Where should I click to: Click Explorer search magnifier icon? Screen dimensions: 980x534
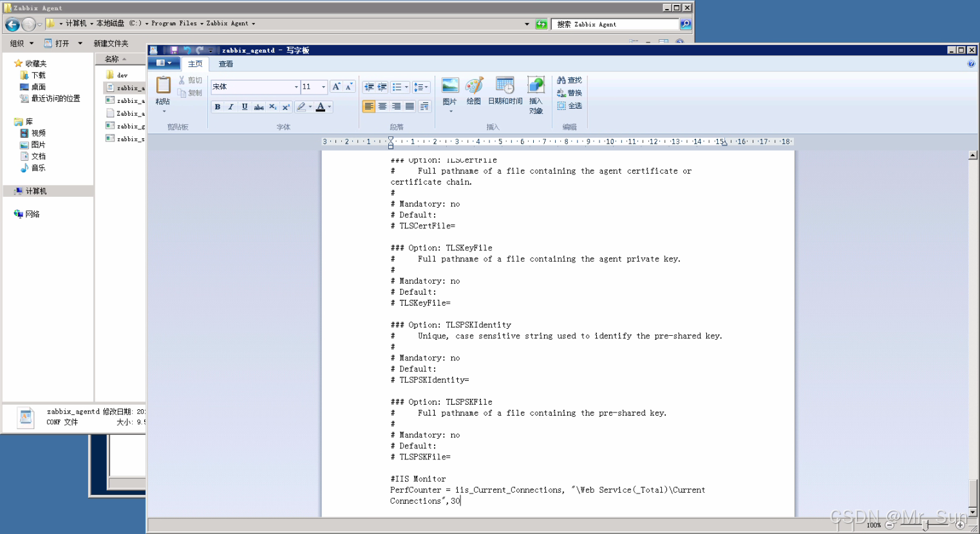pyautogui.click(x=686, y=24)
